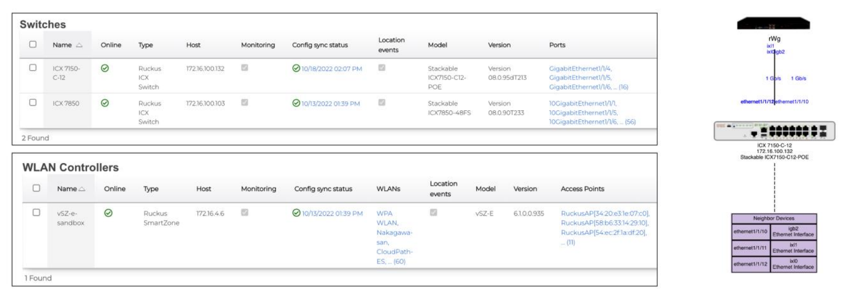
Task: Toggle the Monitoring checkbox for ICX 7150-C-12
Action: coord(245,67)
